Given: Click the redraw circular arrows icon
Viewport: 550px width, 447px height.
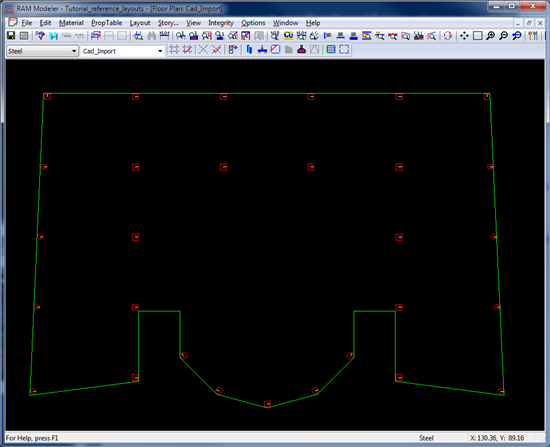Looking at the screenshot, I should (x=448, y=35).
